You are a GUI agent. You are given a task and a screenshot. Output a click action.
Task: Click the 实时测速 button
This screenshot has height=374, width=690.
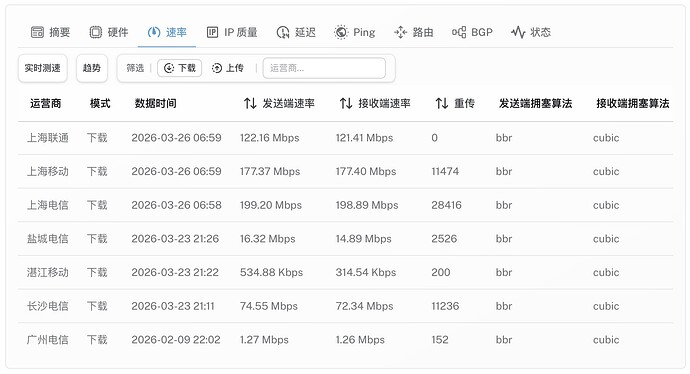coord(43,68)
